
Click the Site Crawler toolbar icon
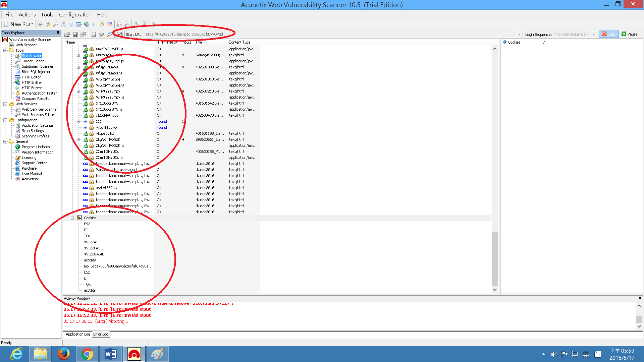click(48, 24)
